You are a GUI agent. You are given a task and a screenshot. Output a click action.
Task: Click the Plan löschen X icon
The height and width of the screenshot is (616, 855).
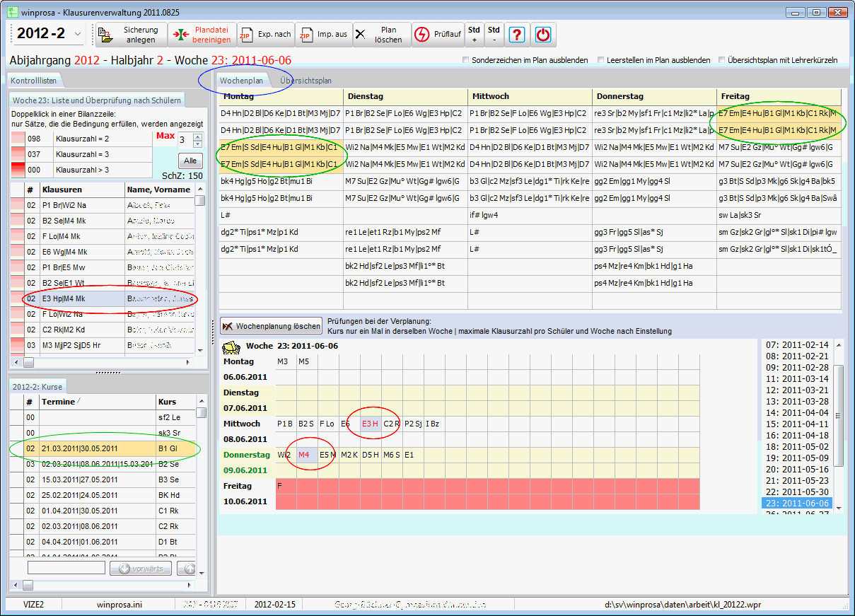pos(361,35)
